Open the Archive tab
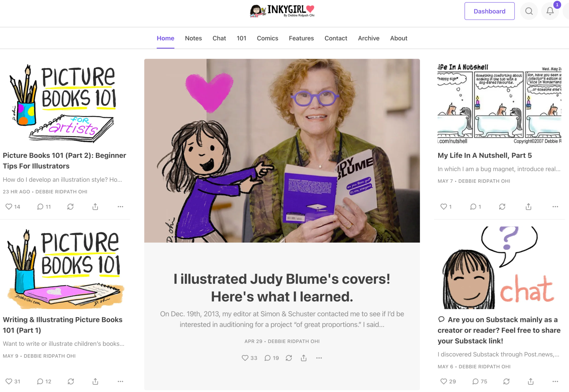569x392 pixels. pyautogui.click(x=368, y=38)
